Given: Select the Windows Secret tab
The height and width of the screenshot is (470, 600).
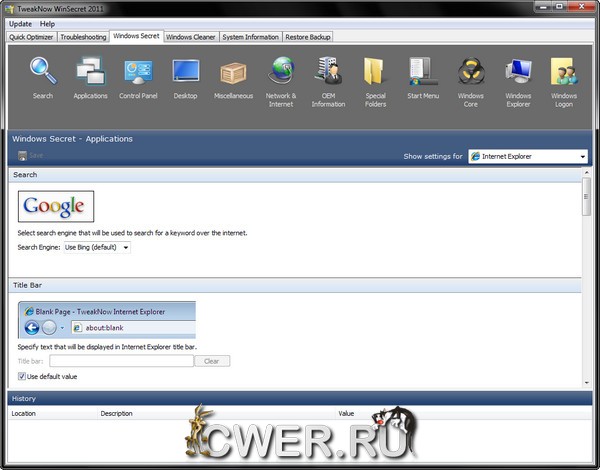Looking at the screenshot, I should pos(136,36).
